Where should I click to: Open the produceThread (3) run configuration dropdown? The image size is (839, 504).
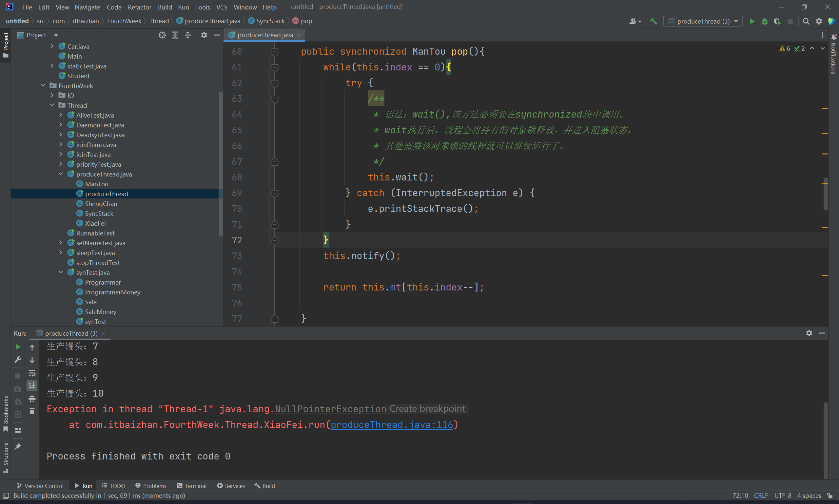[x=703, y=21]
